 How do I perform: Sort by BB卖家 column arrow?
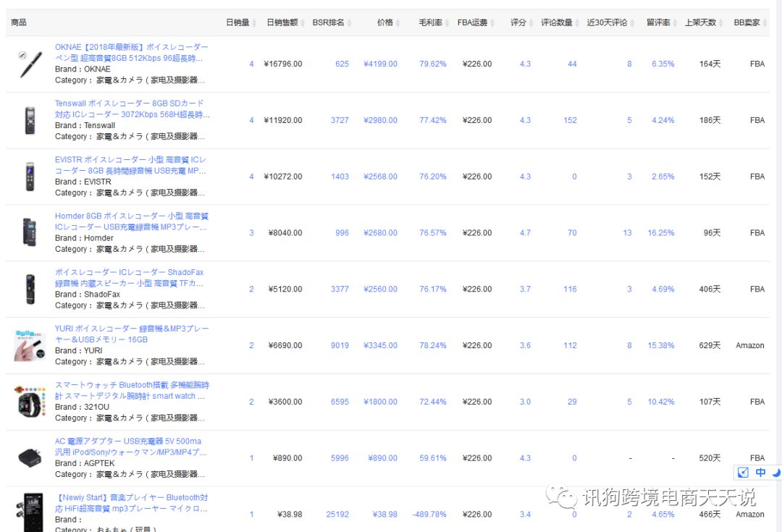point(765,23)
